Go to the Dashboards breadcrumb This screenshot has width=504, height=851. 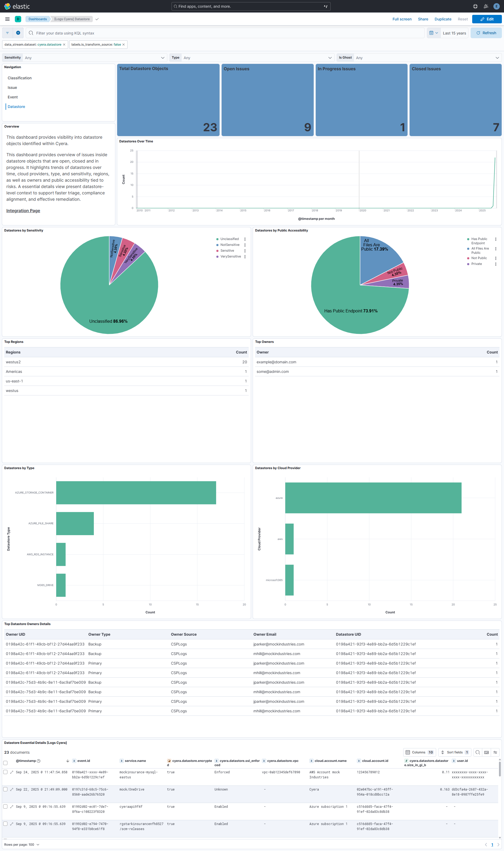point(37,19)
